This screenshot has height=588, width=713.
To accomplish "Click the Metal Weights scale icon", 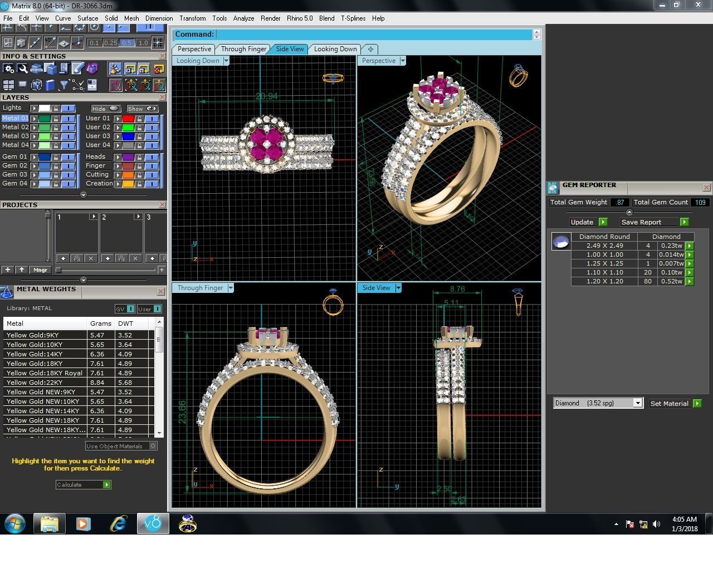I will click(x=7, y=292).
